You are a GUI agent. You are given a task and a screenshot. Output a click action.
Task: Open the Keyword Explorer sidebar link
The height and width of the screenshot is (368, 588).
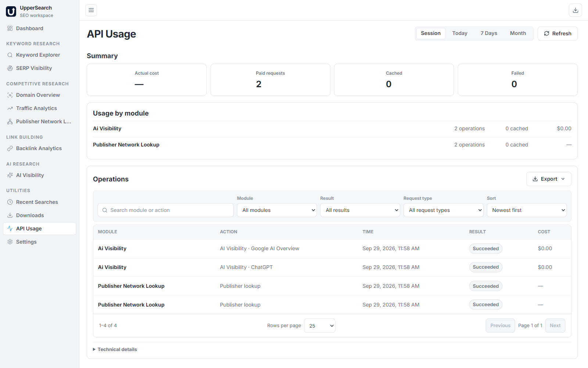tap(40, 55)
